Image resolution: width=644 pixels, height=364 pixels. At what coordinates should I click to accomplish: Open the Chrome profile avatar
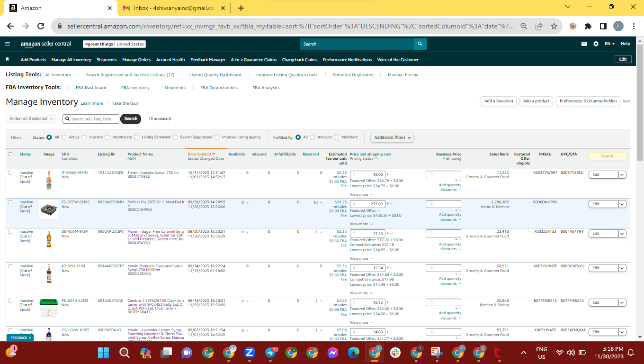click(x=618, y=27)
